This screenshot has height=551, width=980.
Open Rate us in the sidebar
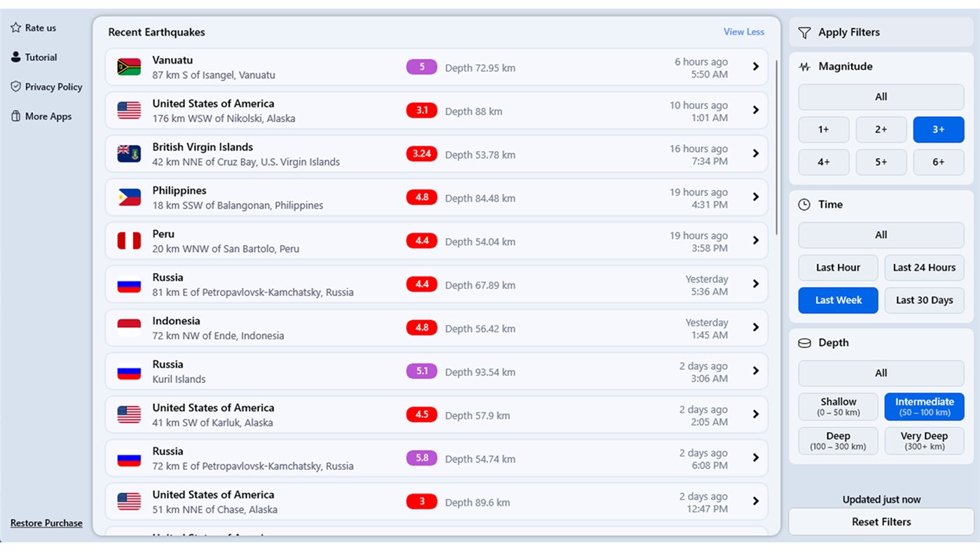pos(34,28)
